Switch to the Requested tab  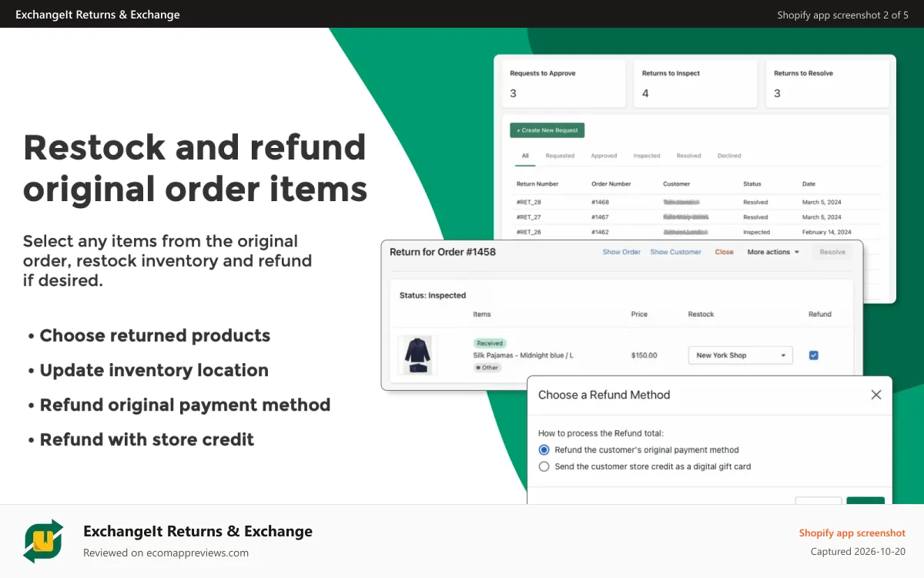pos(560,156)
